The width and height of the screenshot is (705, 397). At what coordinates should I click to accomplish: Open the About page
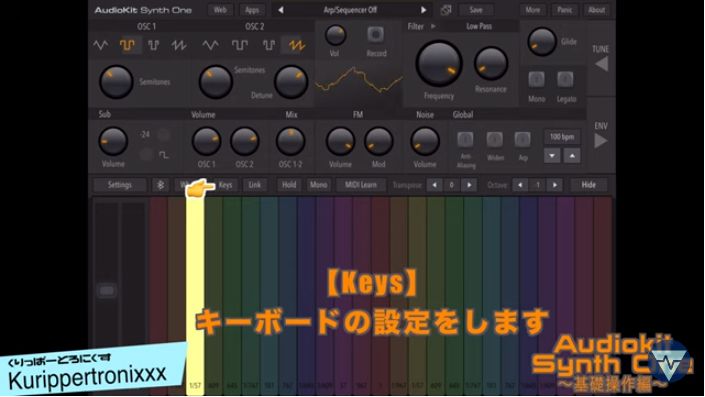click(597, 10)
